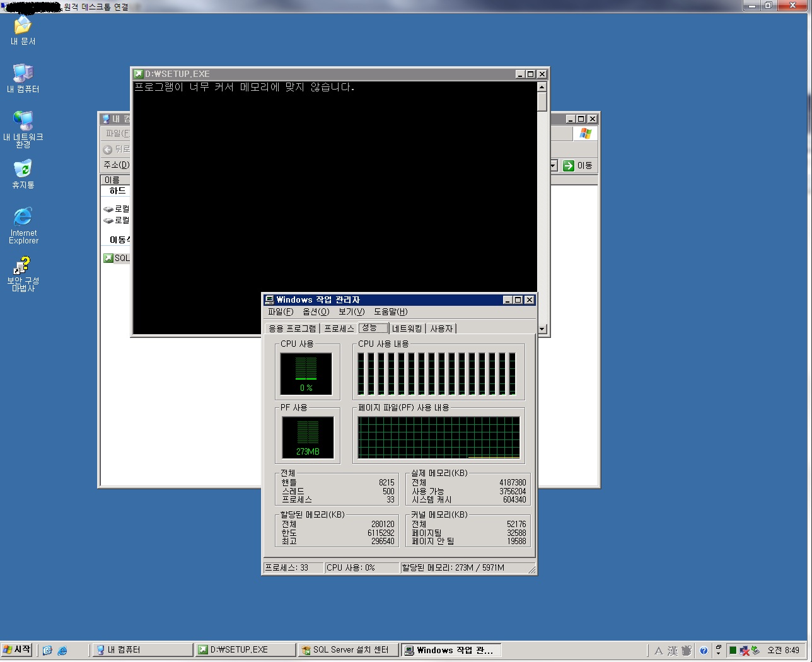Click the 시스템 캐시 value 604340
This screenshot has width=812, height=662.
[x=514, y=499]
